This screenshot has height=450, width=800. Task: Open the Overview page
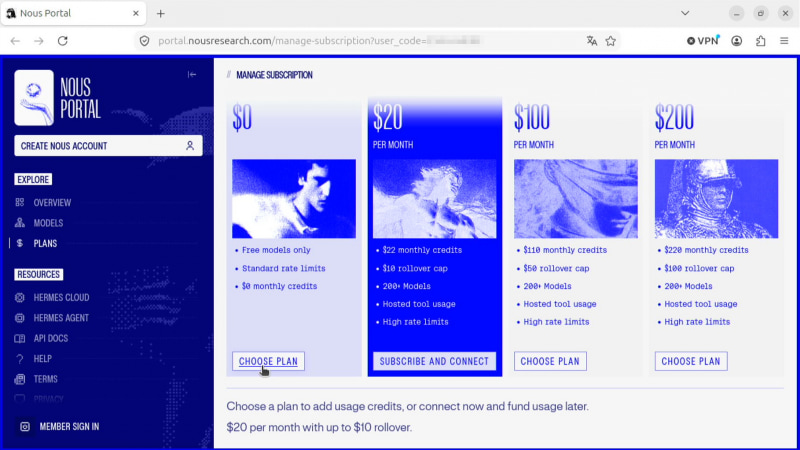(x=52, y=203)
